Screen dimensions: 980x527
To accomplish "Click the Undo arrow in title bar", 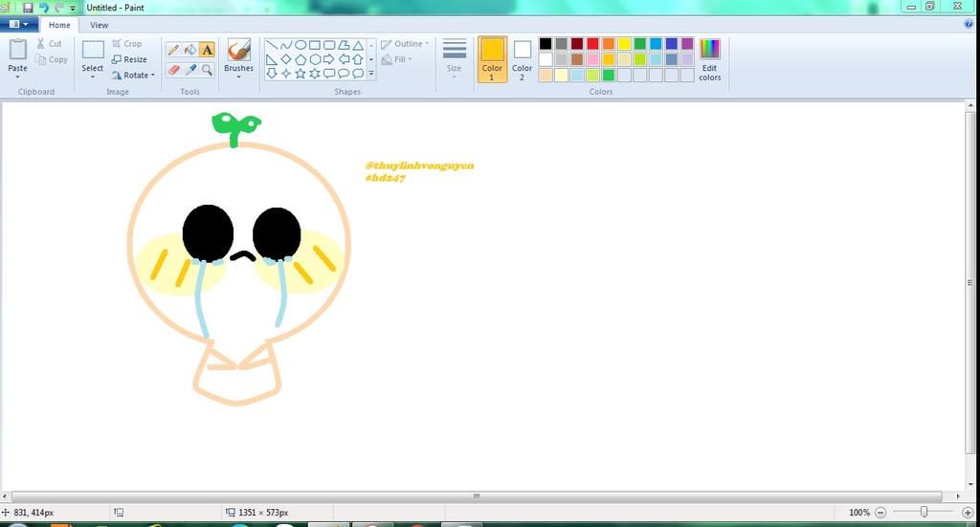I will pos(43,8).
